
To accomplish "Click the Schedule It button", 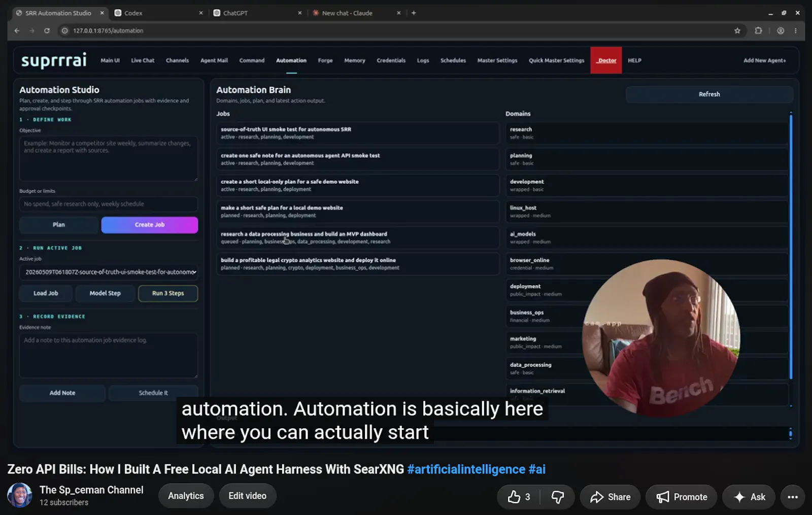I will click(x=153, y=393).
